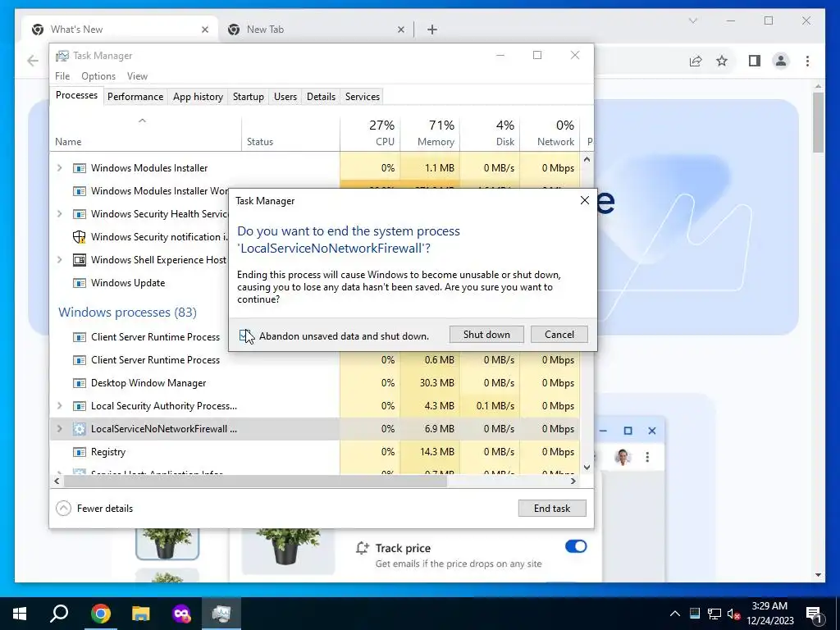Select the Desktop Window Manager row
Image resolution: width=840 pixels, height=630 pixels.
pyautogui.click(x=315, y=383)
